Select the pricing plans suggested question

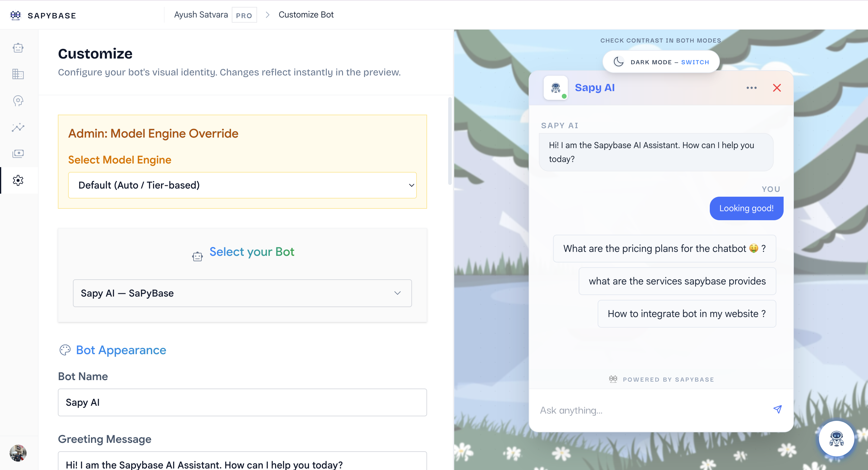point(665,249)
